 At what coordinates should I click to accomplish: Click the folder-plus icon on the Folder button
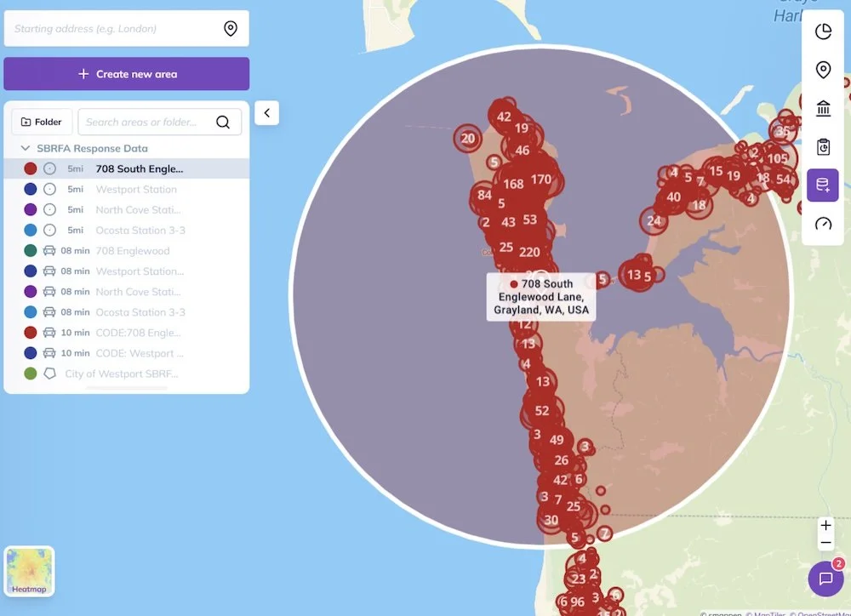pos(26,123)
